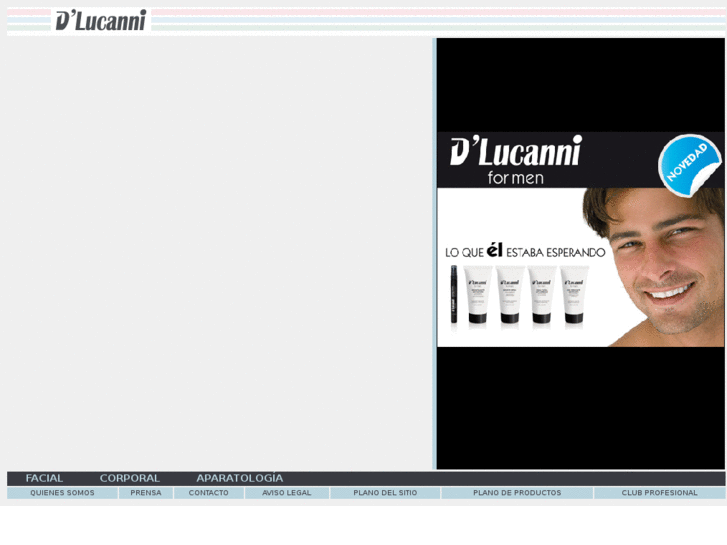The image size is (727, 545).
Task: Click the blue NOVEDAD sticker badge
Action: click(689, 165)
